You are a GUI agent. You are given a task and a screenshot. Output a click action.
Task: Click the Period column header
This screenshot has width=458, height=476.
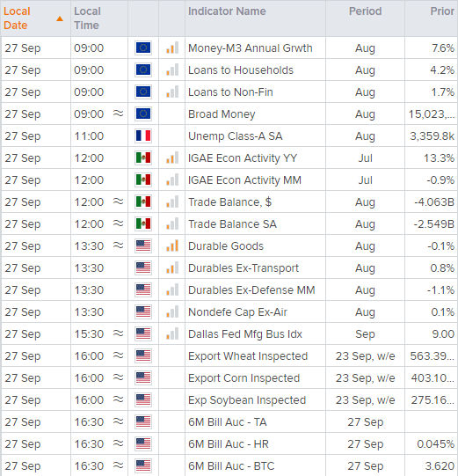pyautogui.click(x=365, y=11)
